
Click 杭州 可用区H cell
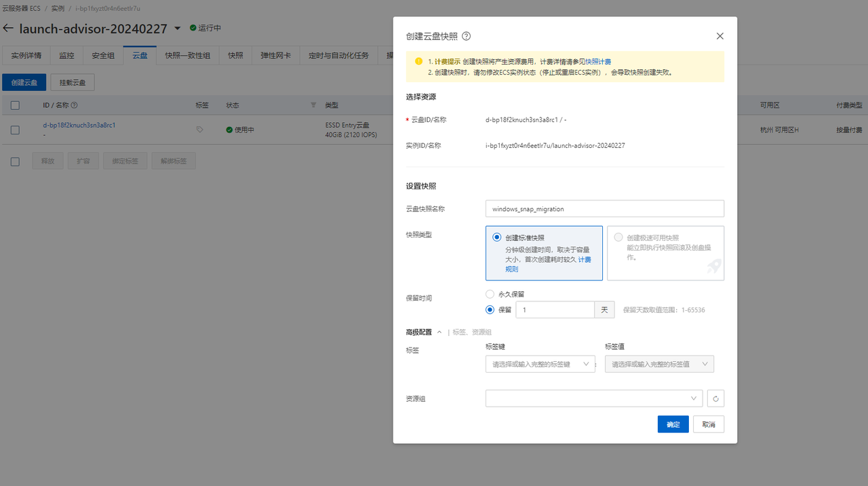[779, 130]
